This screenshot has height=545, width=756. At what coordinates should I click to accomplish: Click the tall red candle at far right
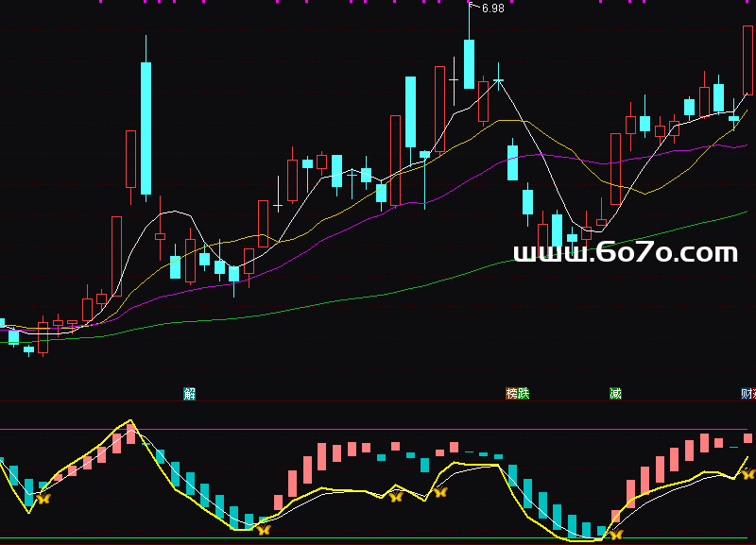(747, 60)
